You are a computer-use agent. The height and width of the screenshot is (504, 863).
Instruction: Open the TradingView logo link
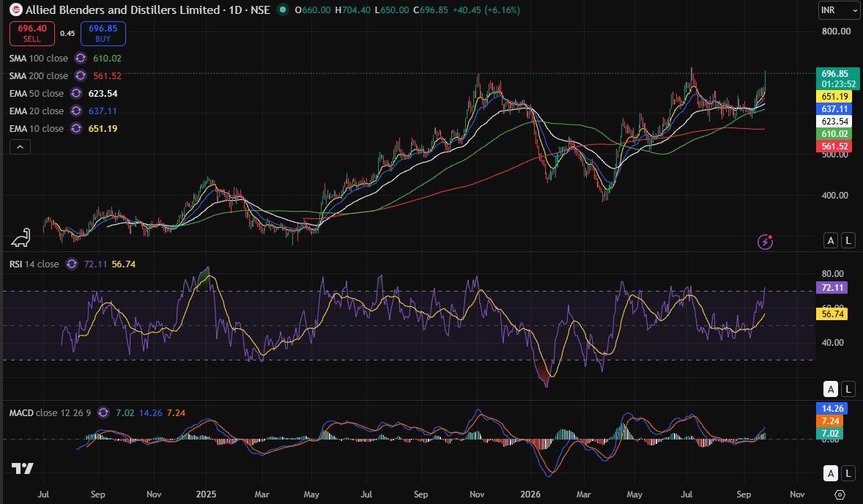(x=23, y=468)
